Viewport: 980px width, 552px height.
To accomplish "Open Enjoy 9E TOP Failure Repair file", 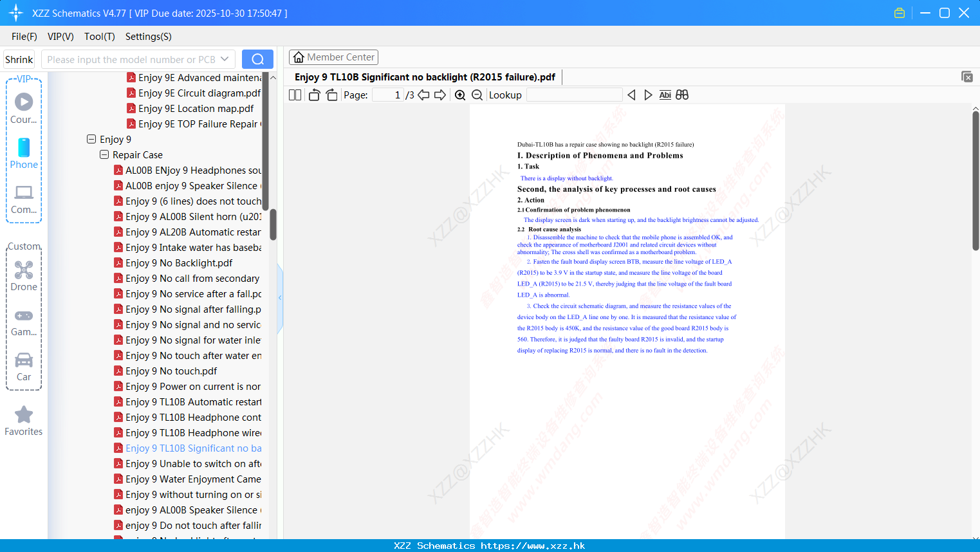I will 194,124.
